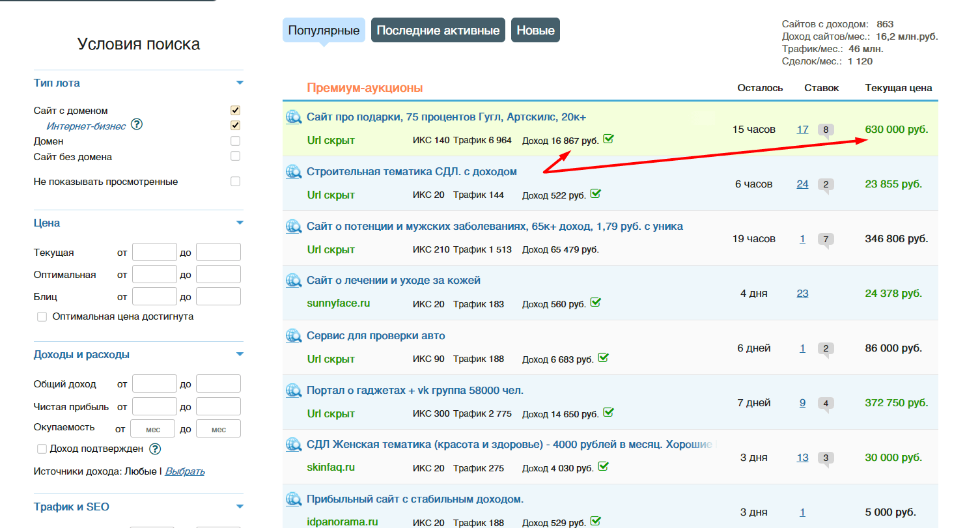The height and width of the screenshot is (528, 980).
Task: Open skinfaq.ru site link
Action: pyautogui.click(x=331, y=467)
